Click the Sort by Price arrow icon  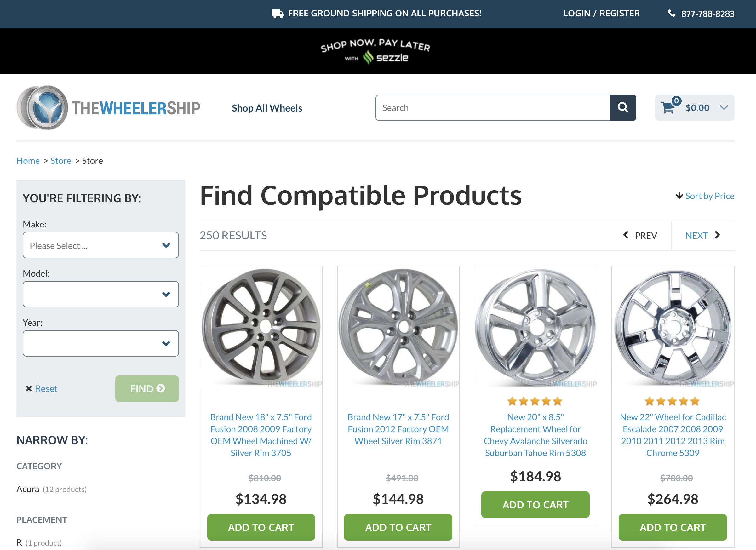point(679,196)
